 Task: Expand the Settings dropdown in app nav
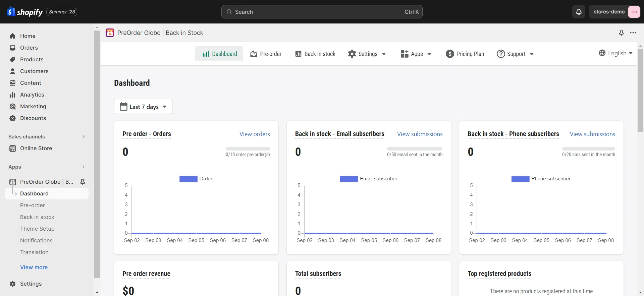[x=384, y=54]
